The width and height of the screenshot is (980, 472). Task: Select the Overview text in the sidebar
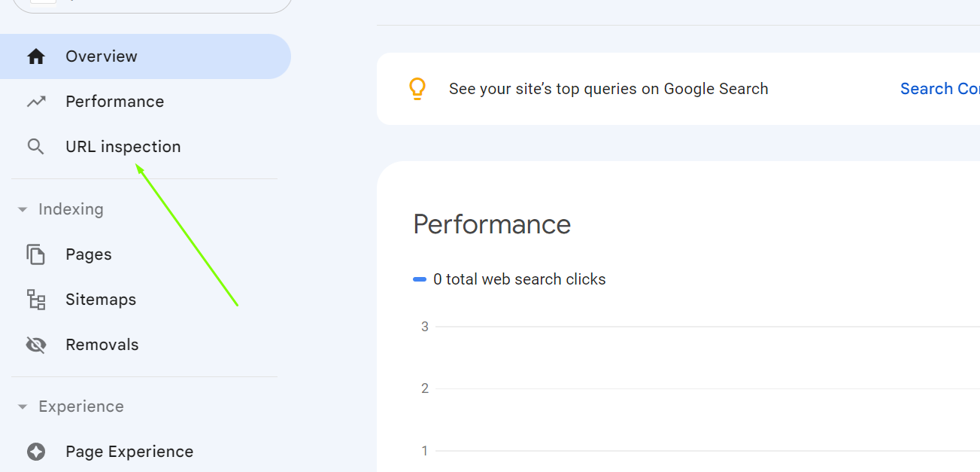click(102, 56)
